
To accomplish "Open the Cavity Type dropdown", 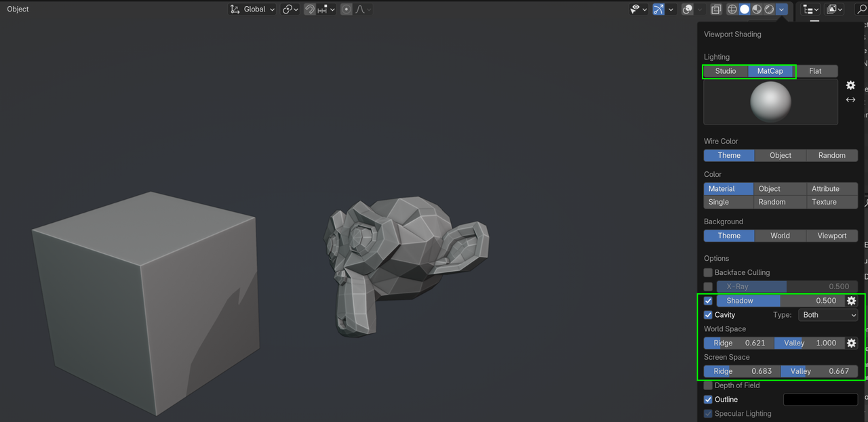I will coord(828,315).
